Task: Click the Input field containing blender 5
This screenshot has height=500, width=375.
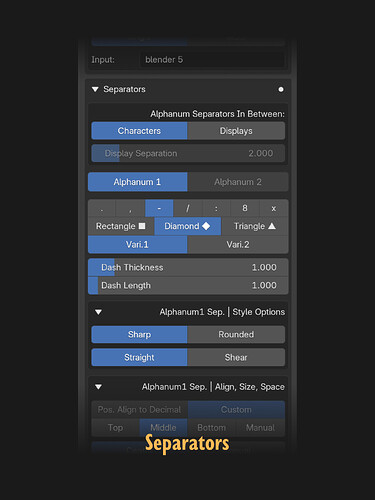Action: [x=212, y=60]
